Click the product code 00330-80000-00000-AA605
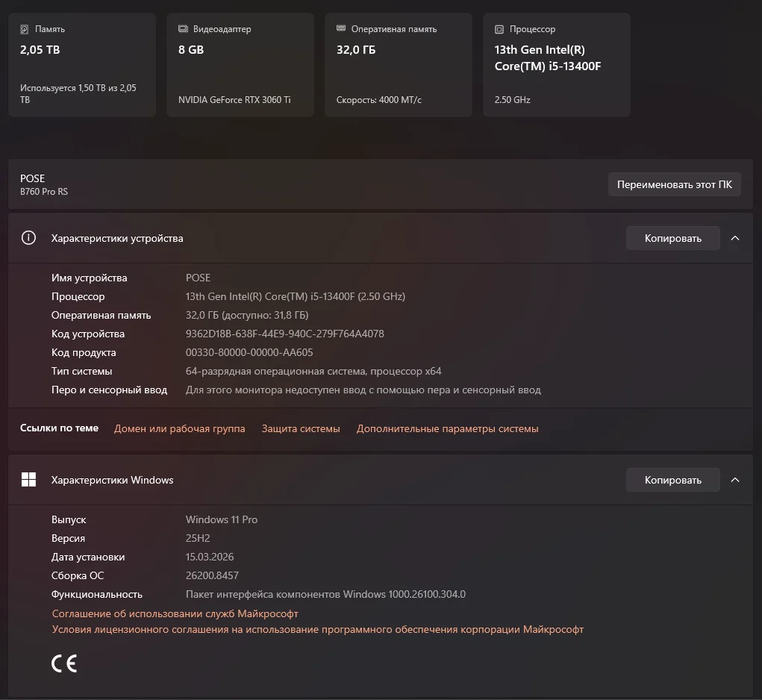This screenshot has width=762, height=700. click(x=249, y=352)
